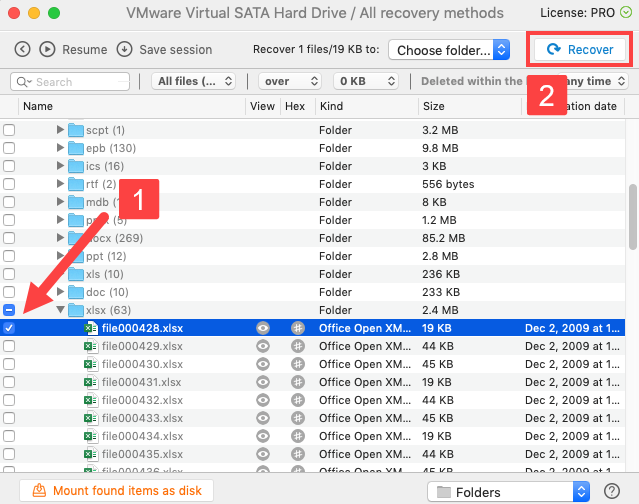Click the green License PRO checkmark icon
639x504 pixels.
click(626, 13)
